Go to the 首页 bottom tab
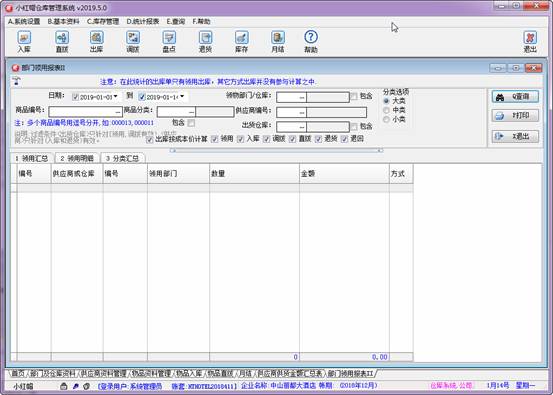The image size is (553, 395). tap(18, 373)
